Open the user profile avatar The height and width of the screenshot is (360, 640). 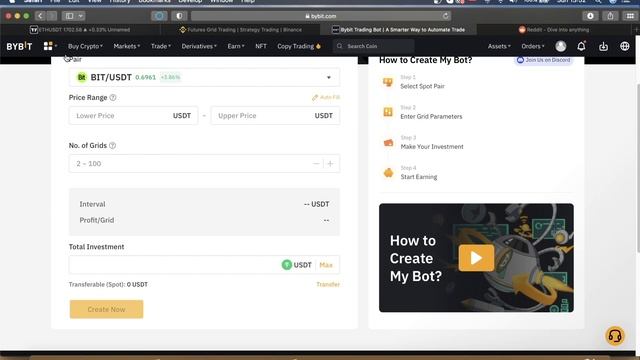561,46
